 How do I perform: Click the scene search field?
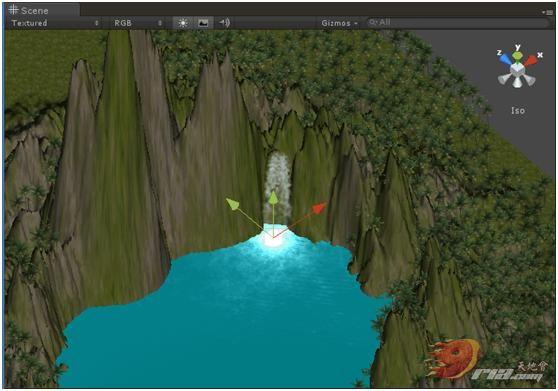[x=458, y=23]
